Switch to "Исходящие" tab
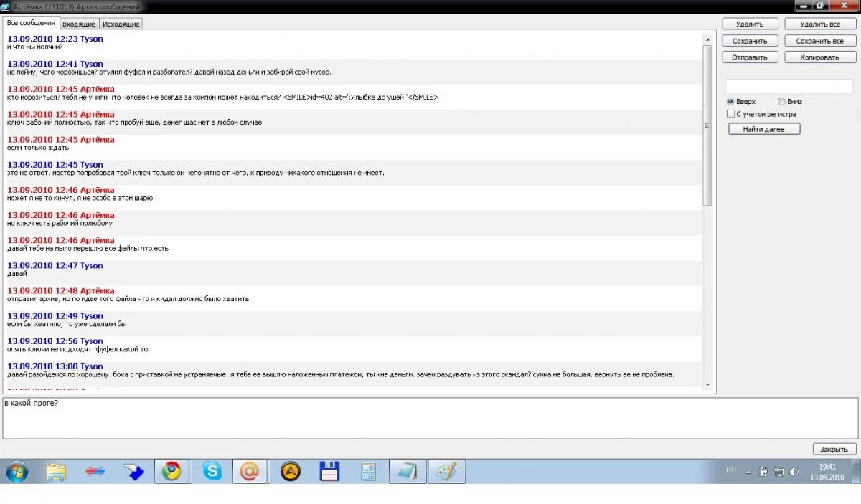The width and height of the screenshot is (861, 504). [x=121, y=24]
